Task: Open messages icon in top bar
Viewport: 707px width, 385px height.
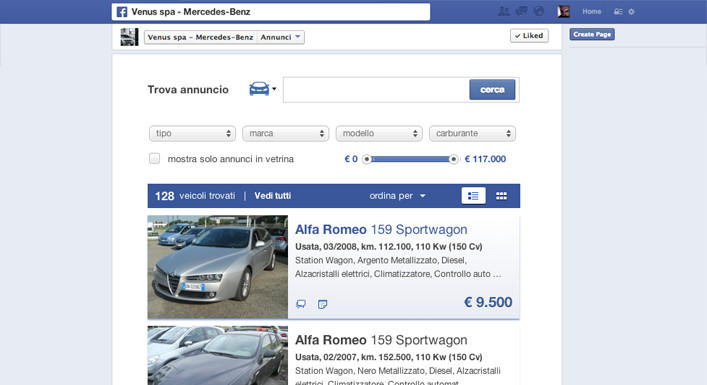Action: tap(522, 12)
